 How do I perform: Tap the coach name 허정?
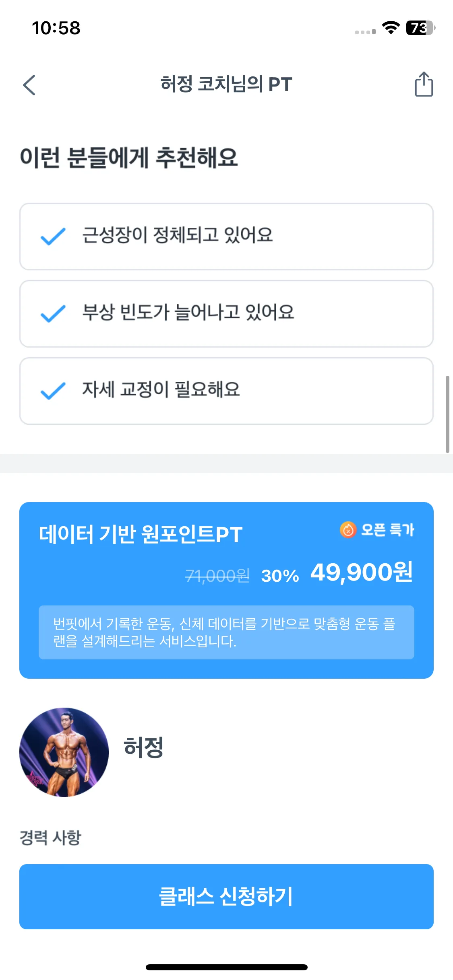tap(143, 747)
